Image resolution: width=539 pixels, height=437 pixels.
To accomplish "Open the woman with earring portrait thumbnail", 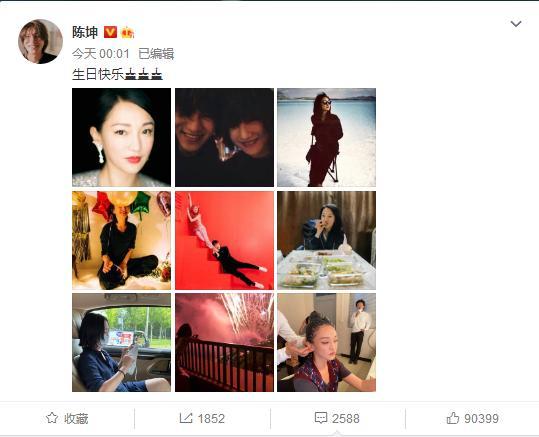I will [x=121, y=137].
